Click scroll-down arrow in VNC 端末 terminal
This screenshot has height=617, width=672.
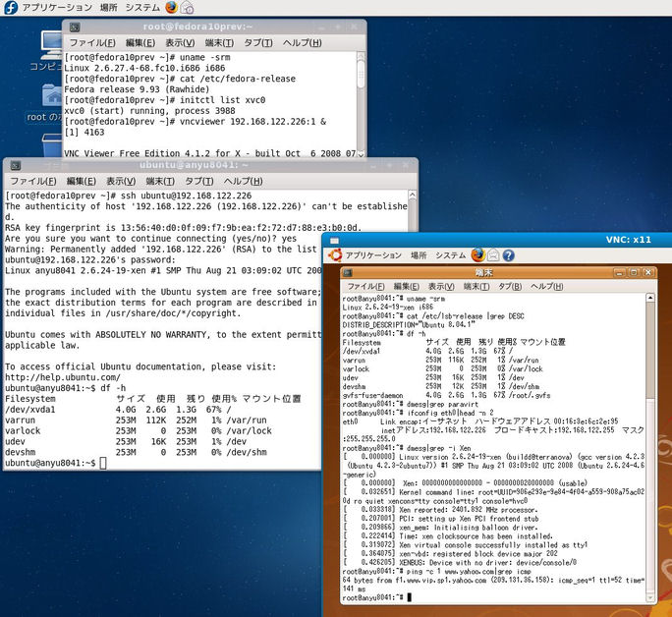[x=650, y=597]
